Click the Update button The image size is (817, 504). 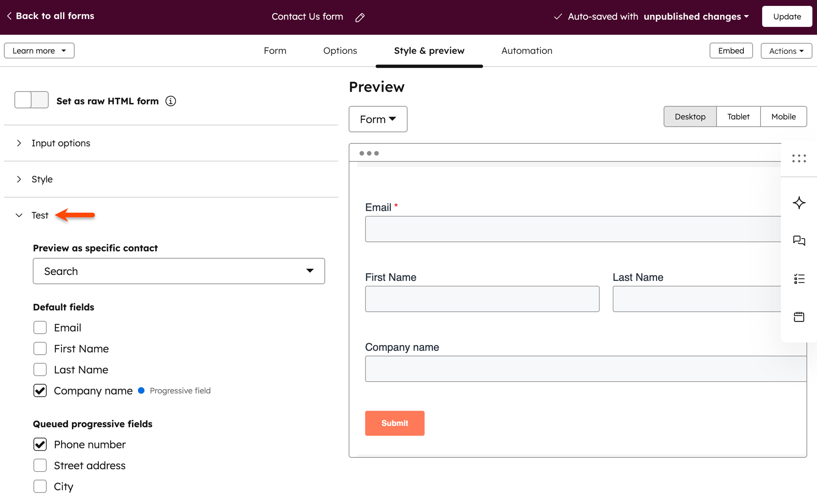[787, 16]
